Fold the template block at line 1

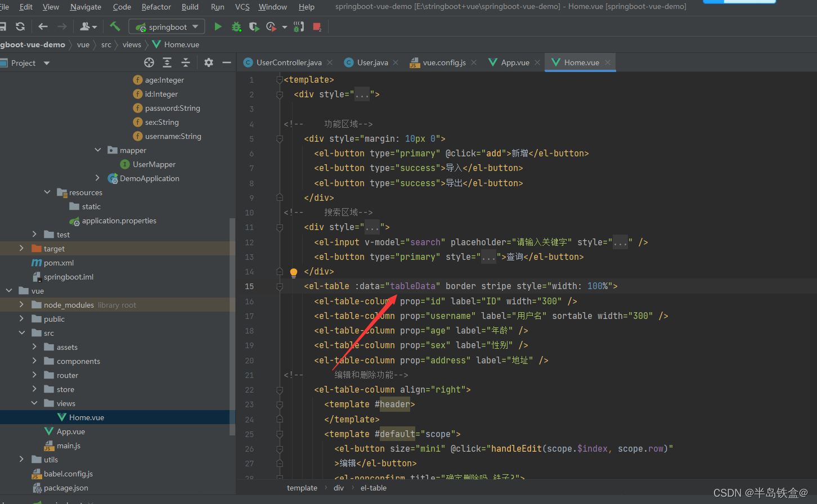(x=280, y=80)
